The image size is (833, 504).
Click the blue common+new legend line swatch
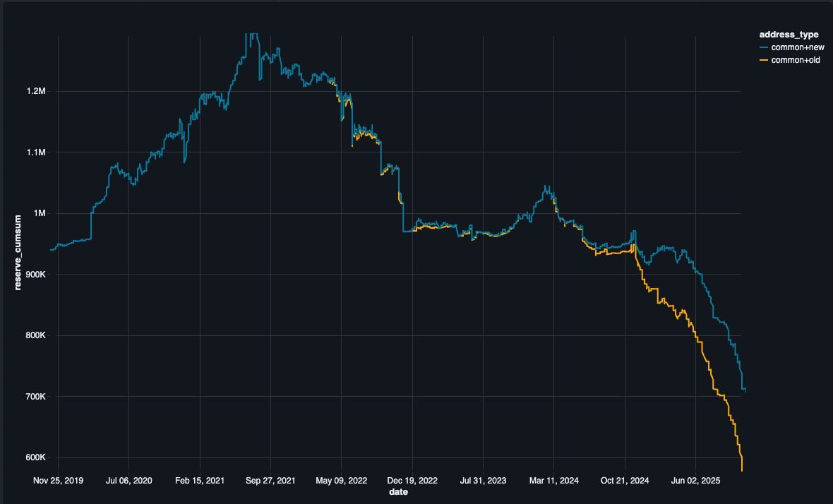(x=764, y=47)
